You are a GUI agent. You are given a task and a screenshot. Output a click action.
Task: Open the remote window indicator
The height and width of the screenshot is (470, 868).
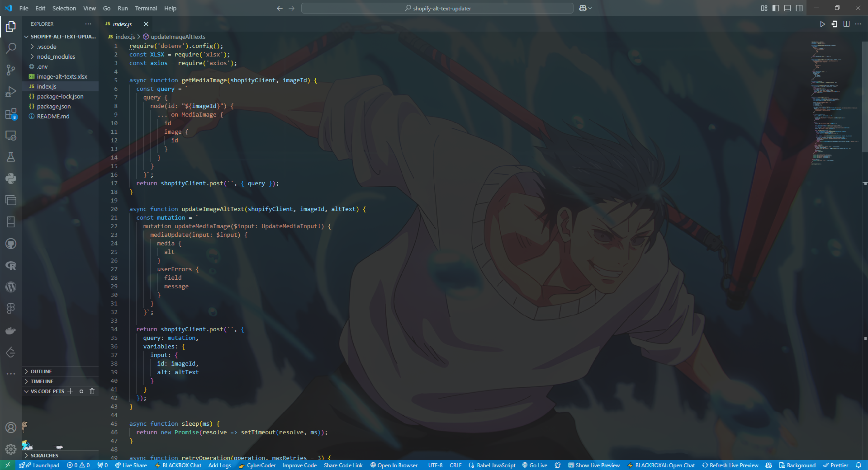click(8, 465)
